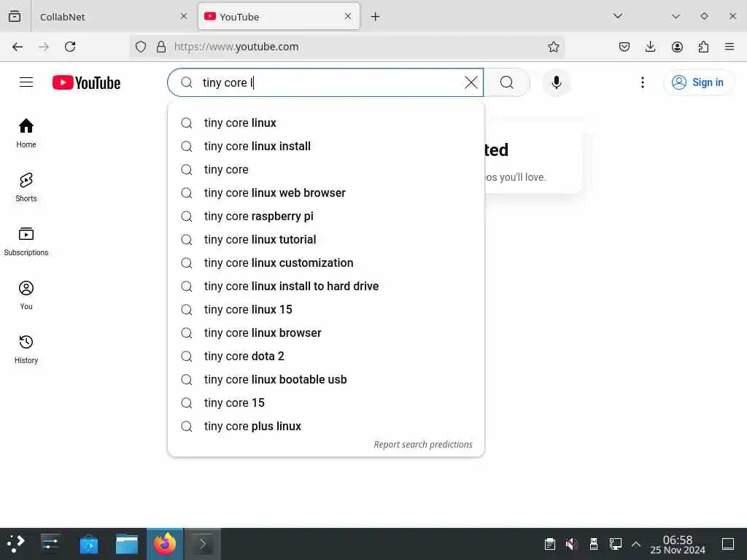Pick 'tiny core plus linux' suggestion

pyautogui.click(x=326, y=426)
